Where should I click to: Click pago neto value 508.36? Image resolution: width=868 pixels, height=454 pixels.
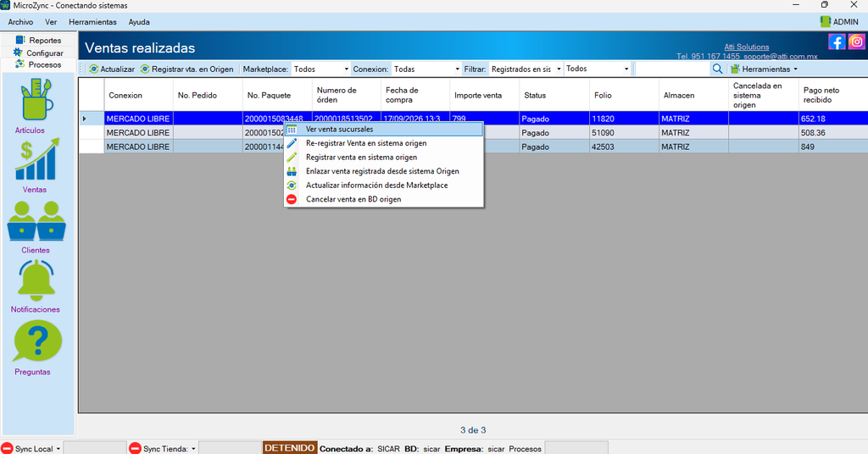coord(833,133)
